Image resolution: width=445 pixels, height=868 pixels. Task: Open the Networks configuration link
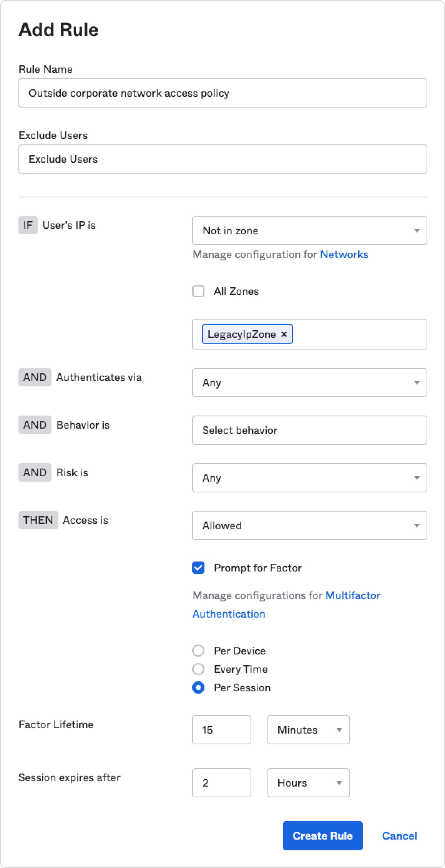344,255
